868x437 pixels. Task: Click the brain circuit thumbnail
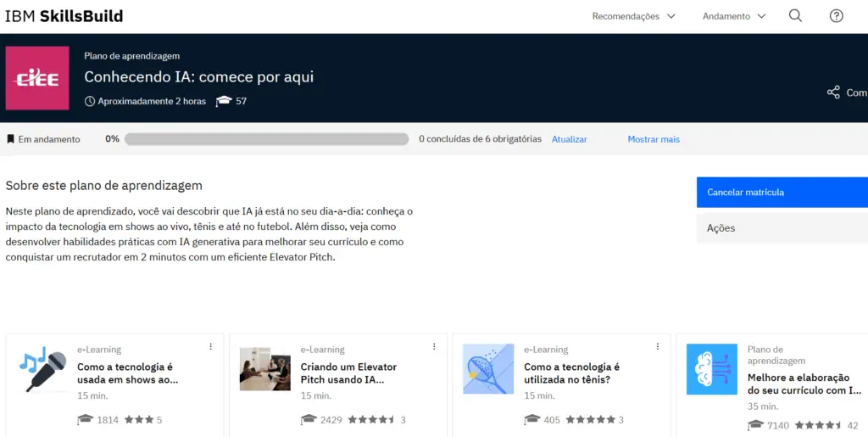pyautogui.click(x=712, y=369)
